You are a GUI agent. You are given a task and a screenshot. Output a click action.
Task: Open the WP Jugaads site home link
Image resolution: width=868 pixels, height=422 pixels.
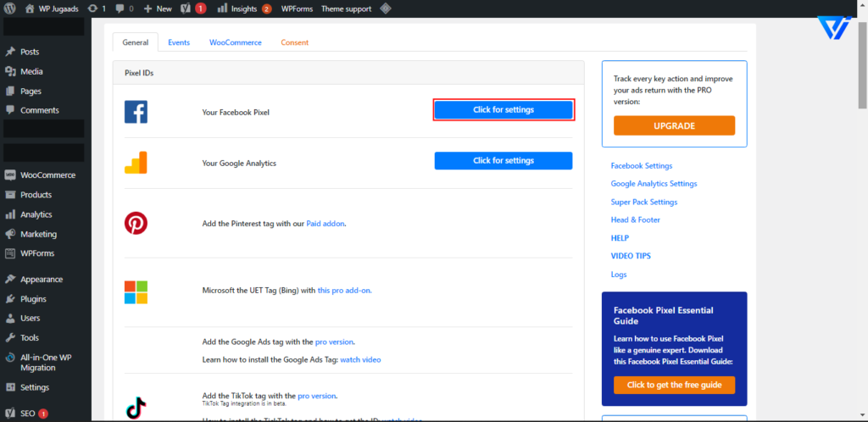52,8
